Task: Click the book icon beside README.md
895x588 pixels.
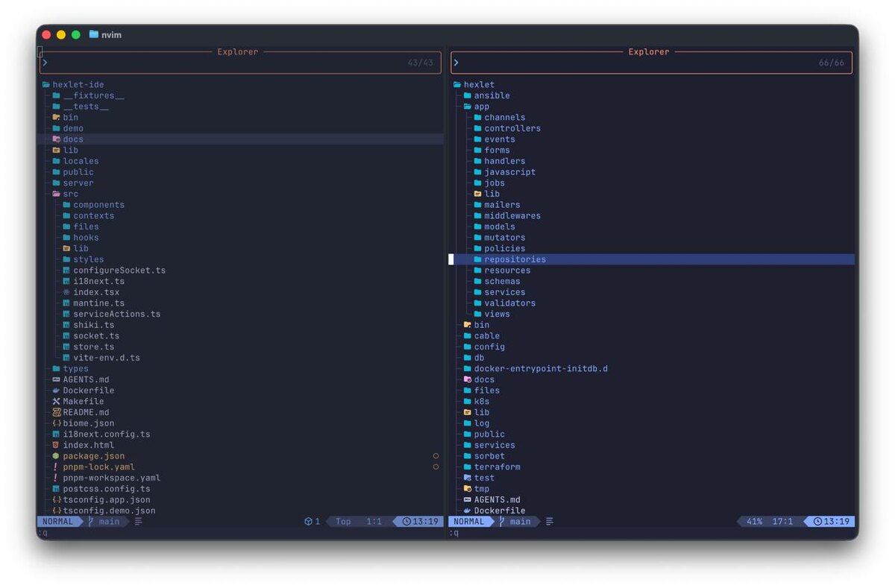Action: tap(56, 412)
